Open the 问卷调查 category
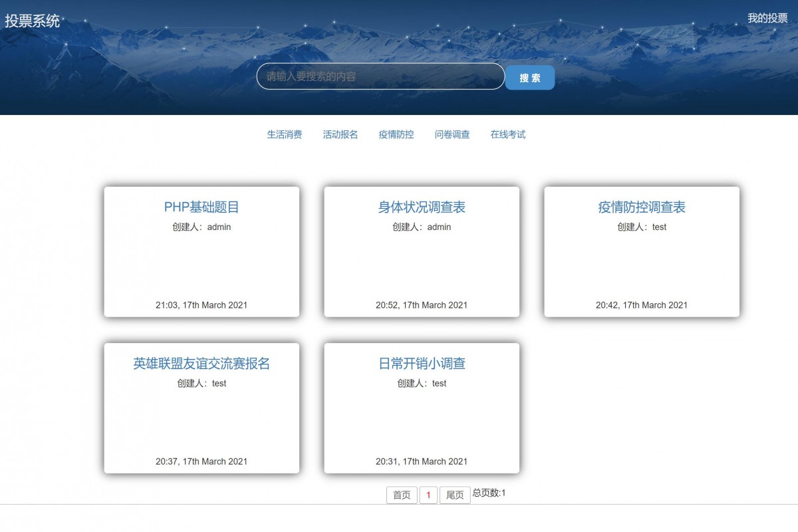 [452, 134]
